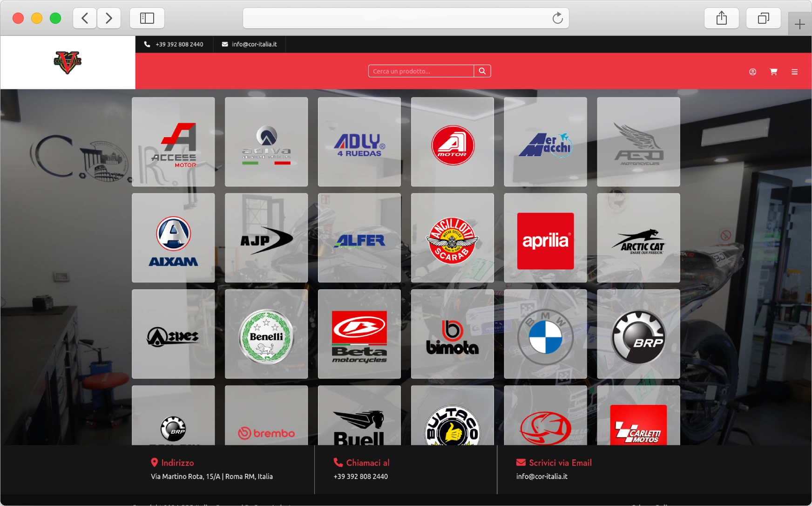Select the Access Motor brand tile
812x506 pixels.
pos(173,142)
